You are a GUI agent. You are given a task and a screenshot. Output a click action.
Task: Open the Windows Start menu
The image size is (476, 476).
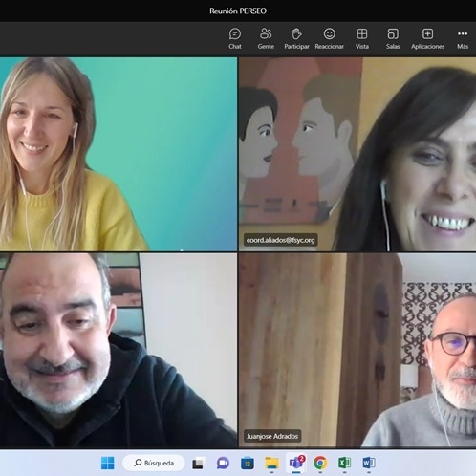pyautogui.click(x=107, y=463)
